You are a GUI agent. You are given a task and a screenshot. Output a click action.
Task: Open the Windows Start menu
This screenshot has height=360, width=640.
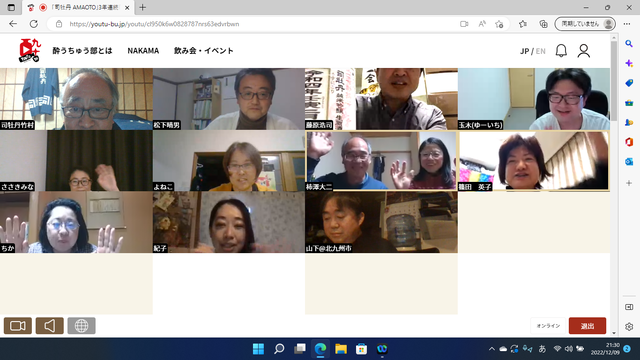258,349
